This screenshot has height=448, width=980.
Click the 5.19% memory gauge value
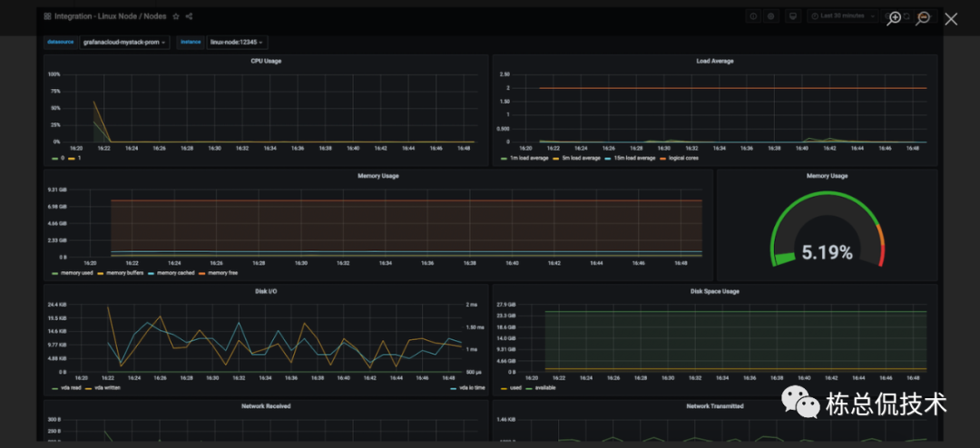pos(827,252)
